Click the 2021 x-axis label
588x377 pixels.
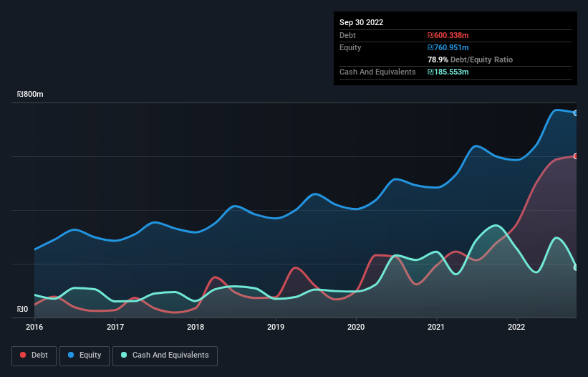(436, 327)
